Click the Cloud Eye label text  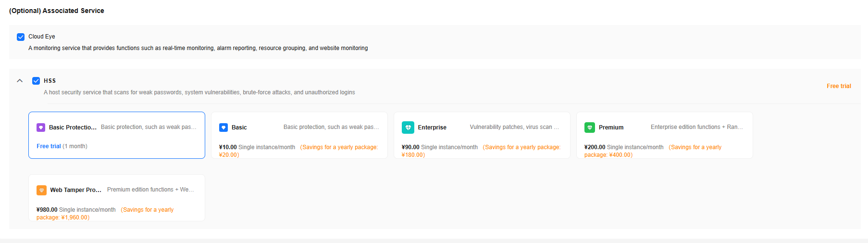[x=42, y=37]
